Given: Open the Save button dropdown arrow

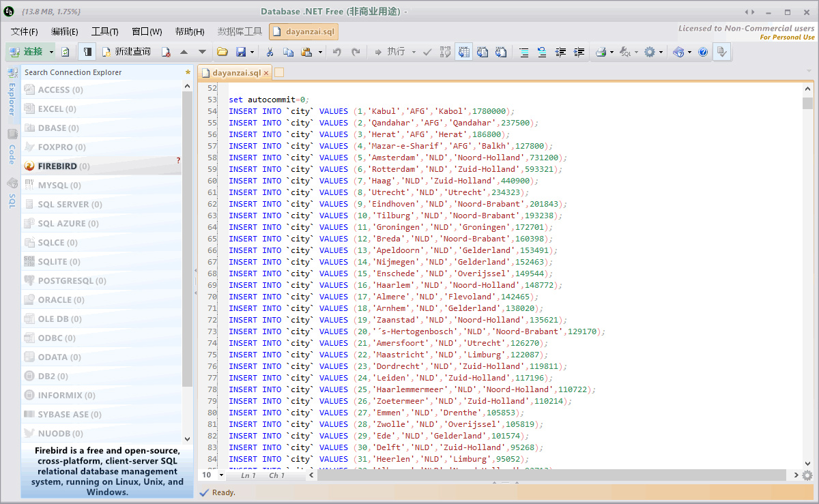Looking at the screenshot, I should tap(251, 52).
